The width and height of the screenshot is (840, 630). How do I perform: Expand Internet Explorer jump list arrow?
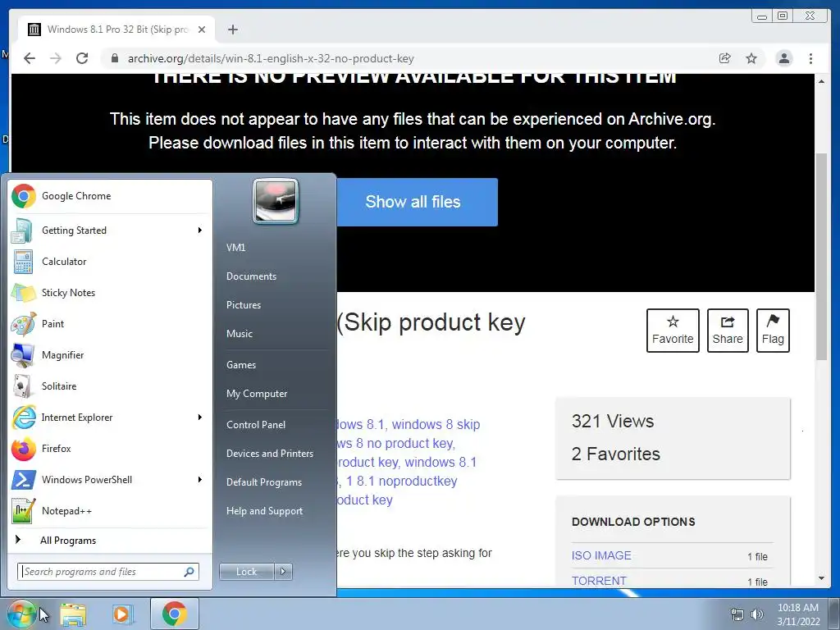click(x=200, y=418)
